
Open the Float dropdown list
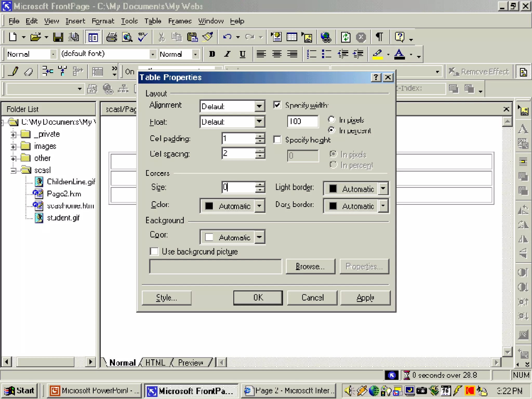(259, 122)
